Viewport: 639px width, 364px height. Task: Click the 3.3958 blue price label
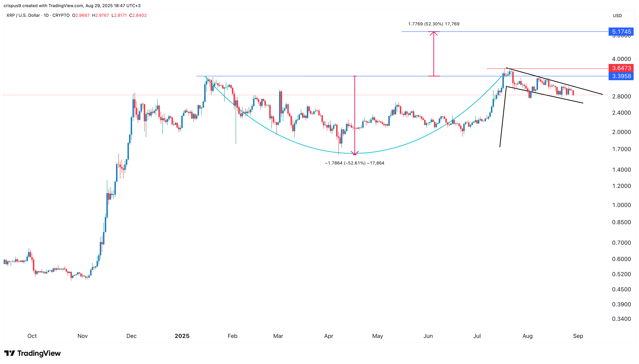pos(621,76)
